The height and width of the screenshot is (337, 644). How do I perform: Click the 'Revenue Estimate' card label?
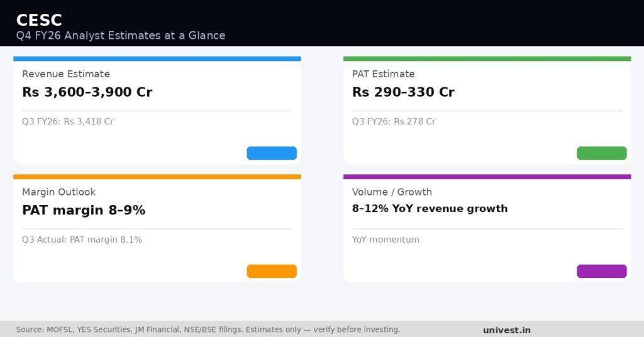point(66,74)
